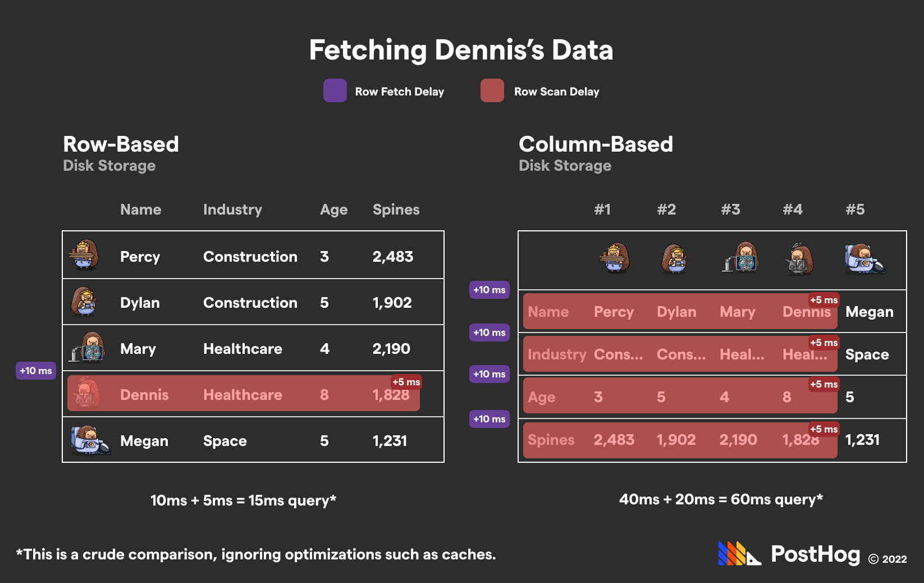Click the #2 column header
The width and height of the screenshot is (924, 583).
pos(666,209)
